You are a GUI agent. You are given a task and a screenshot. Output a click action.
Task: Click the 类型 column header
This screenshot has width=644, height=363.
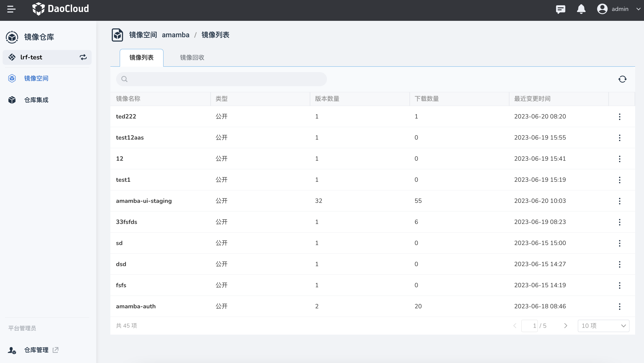point(222,99)
